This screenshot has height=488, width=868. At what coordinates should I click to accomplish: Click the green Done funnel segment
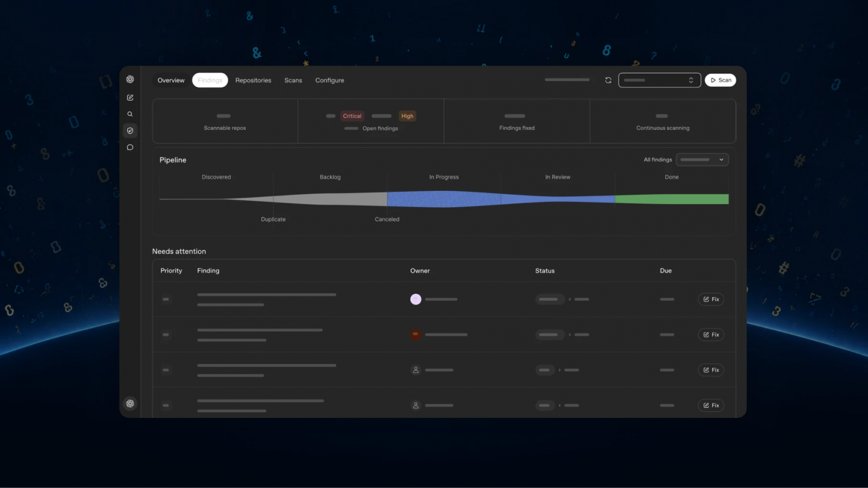point(672,199)
